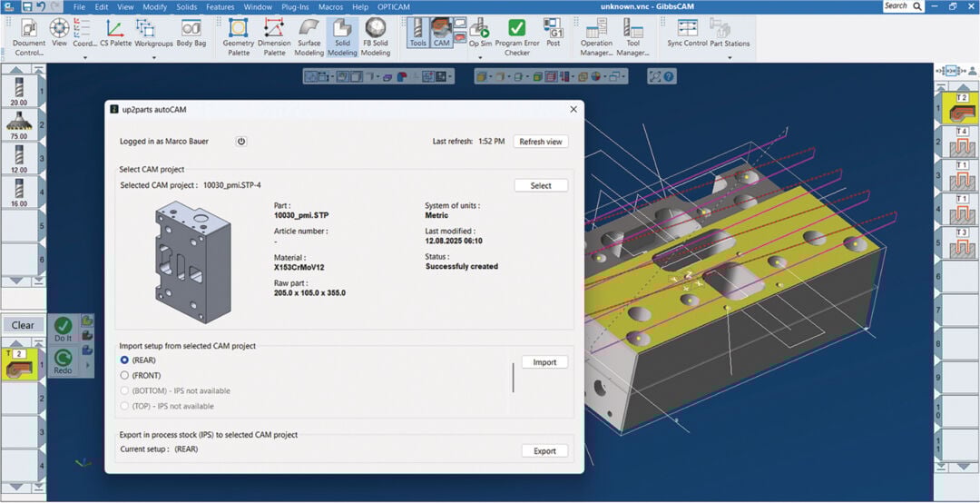This screenshot has width=980, height=503.
Task: Click the Refresh view button
Action: (x=541, y=142)
